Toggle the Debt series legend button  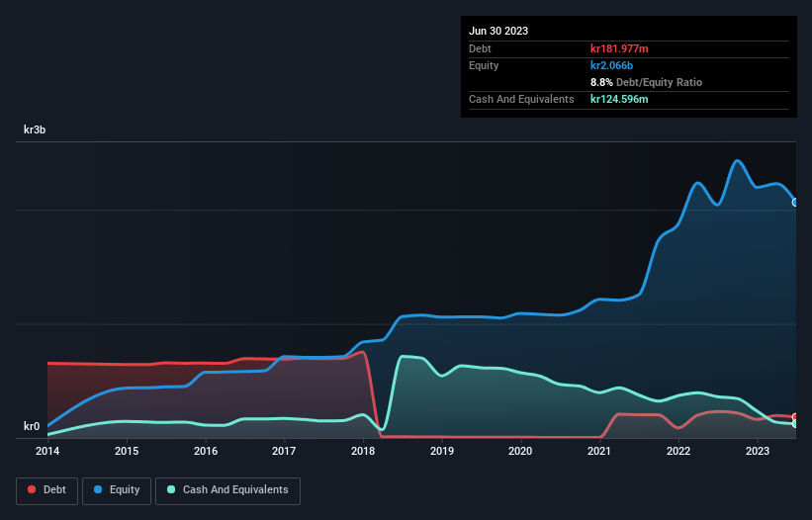tap(46, 490)
